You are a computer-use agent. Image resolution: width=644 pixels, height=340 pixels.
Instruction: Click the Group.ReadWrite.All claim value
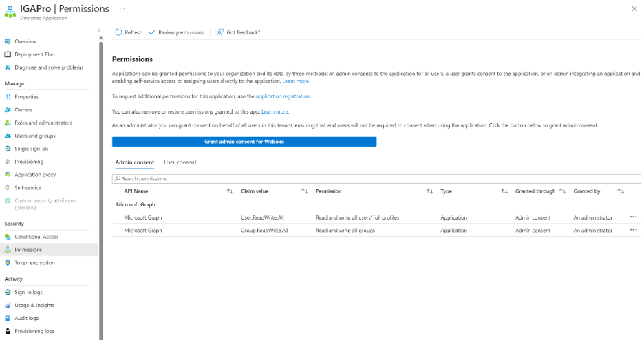264,231
